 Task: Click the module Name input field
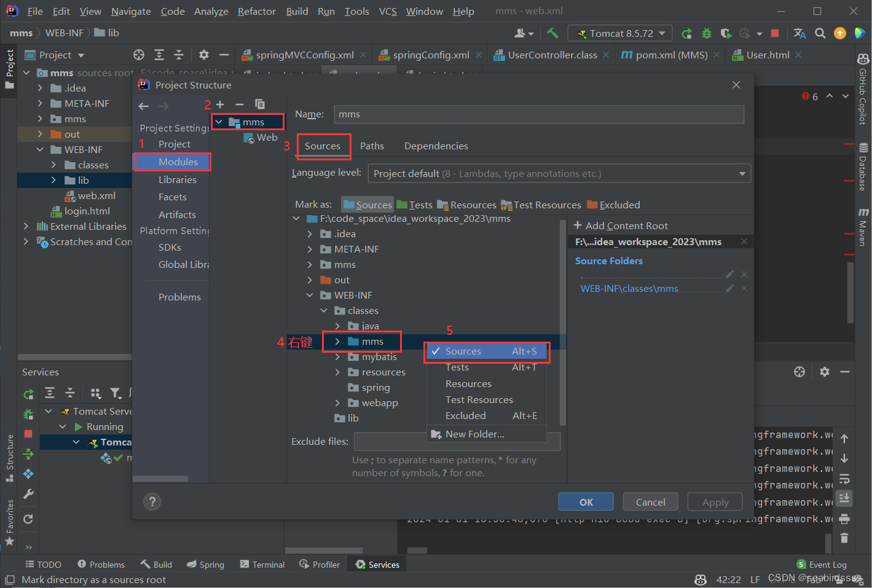click(x=539, y=114)
